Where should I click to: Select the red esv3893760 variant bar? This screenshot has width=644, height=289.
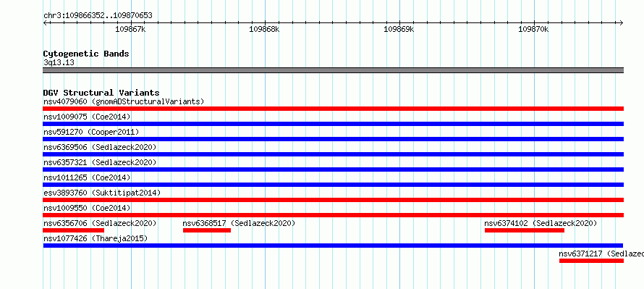pos(333,200)
